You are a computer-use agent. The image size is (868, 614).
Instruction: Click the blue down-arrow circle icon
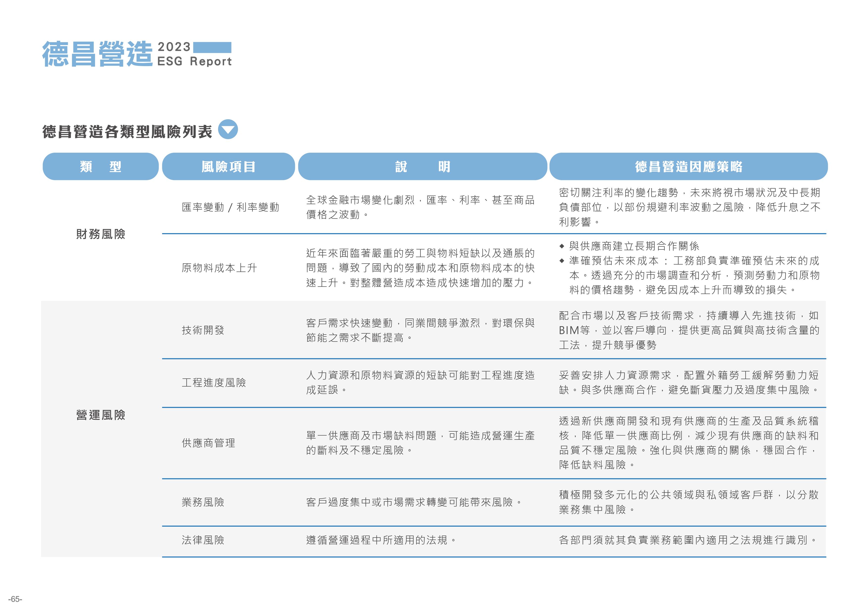tap(228, 130)
